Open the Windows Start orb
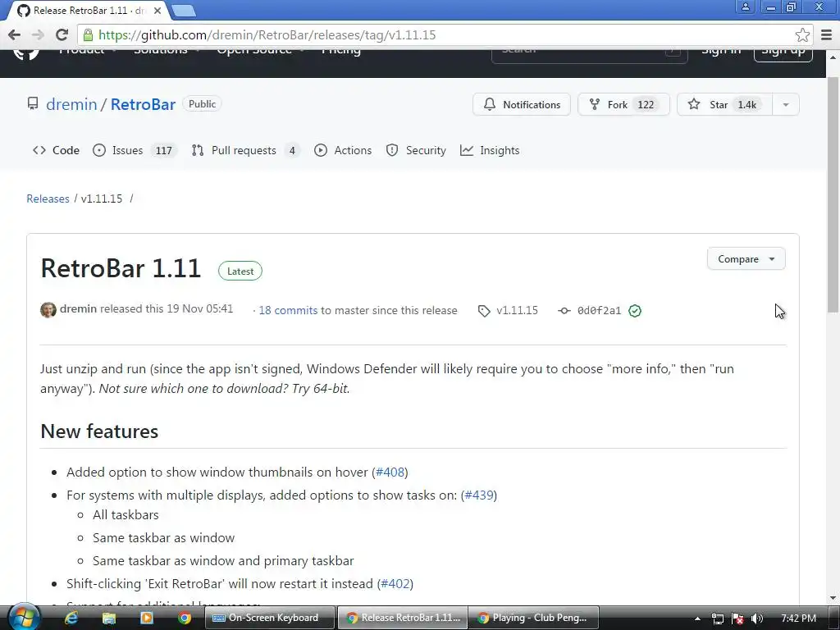Viewport: 840px width, 630px height. [23, 618]
